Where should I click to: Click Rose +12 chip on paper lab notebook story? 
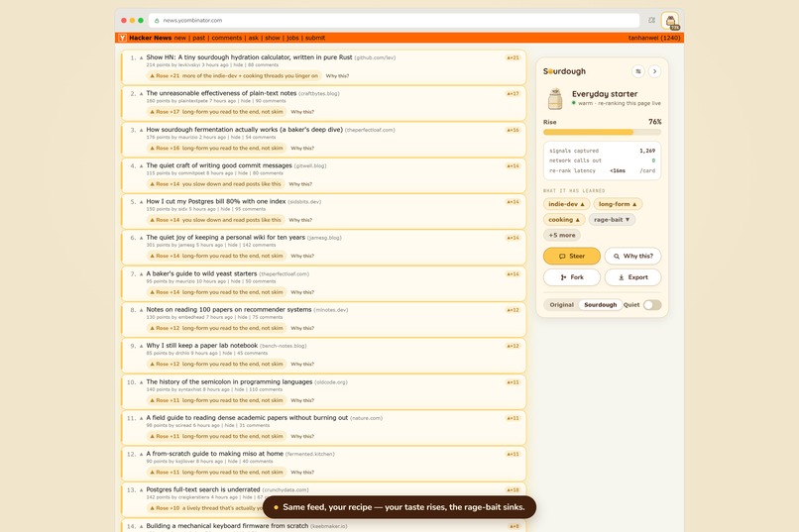(x=216, y=364)
